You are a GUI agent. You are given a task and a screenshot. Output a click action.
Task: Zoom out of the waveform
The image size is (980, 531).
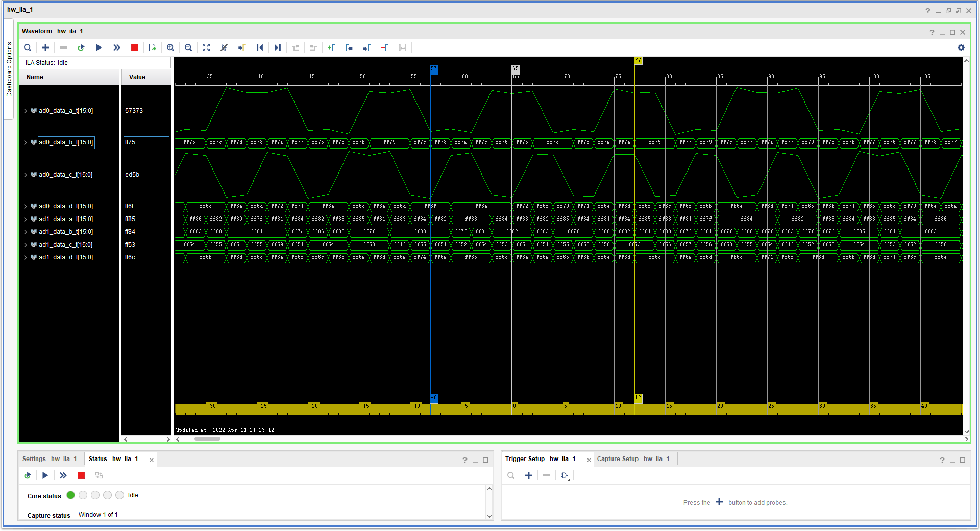[x=188, y=47]
